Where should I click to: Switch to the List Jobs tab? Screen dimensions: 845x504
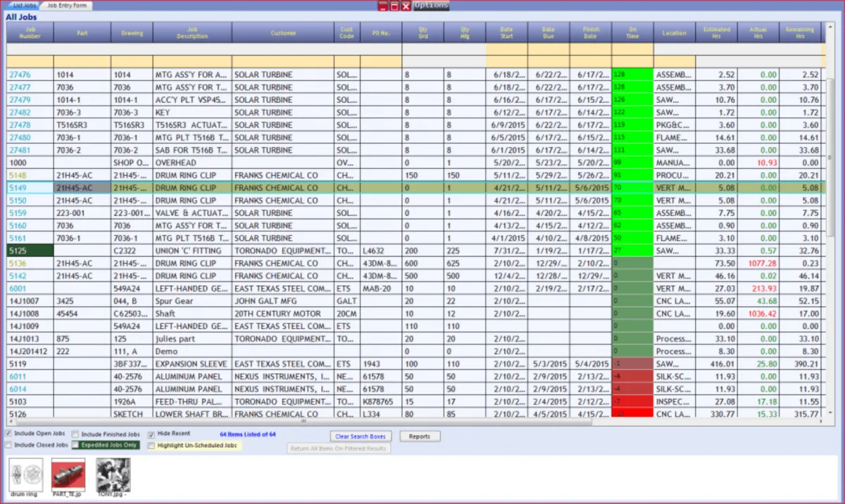(25, 6)
